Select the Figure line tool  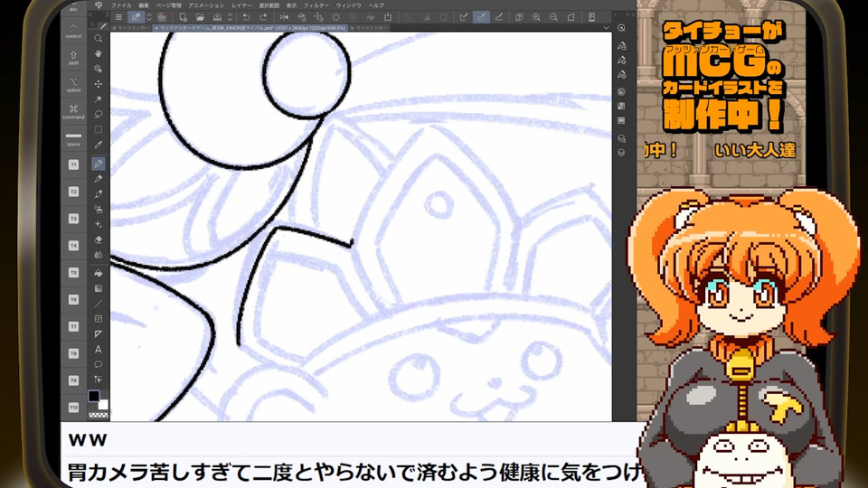tap(98, 304)
